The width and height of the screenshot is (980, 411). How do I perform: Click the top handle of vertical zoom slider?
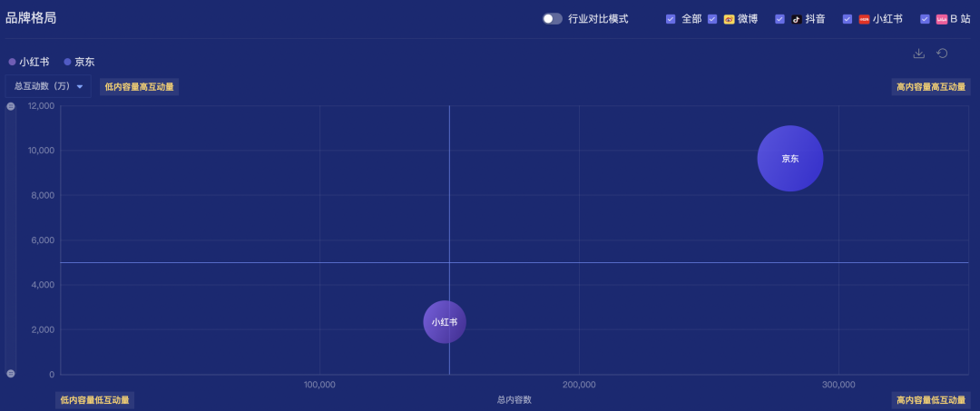(11, 107)
